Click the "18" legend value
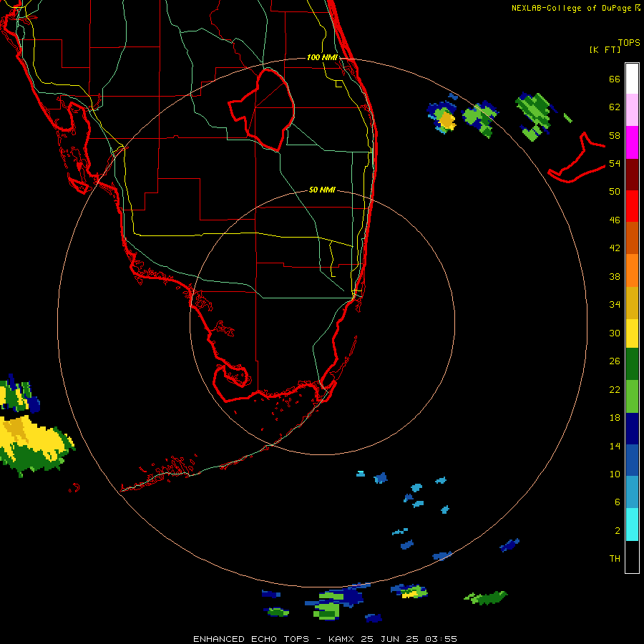Image resolution: width=644 pixels, height=644 pixels. [615, 418]
